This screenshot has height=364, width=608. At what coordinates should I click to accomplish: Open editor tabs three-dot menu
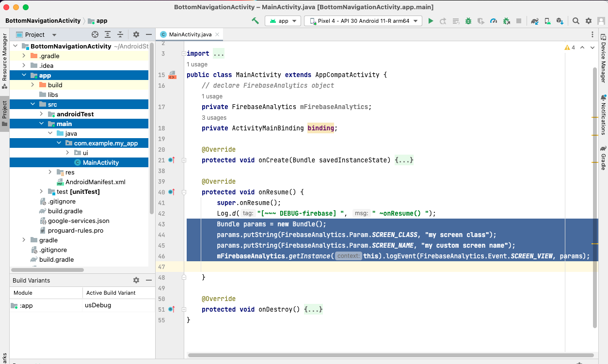coord(592,34)
